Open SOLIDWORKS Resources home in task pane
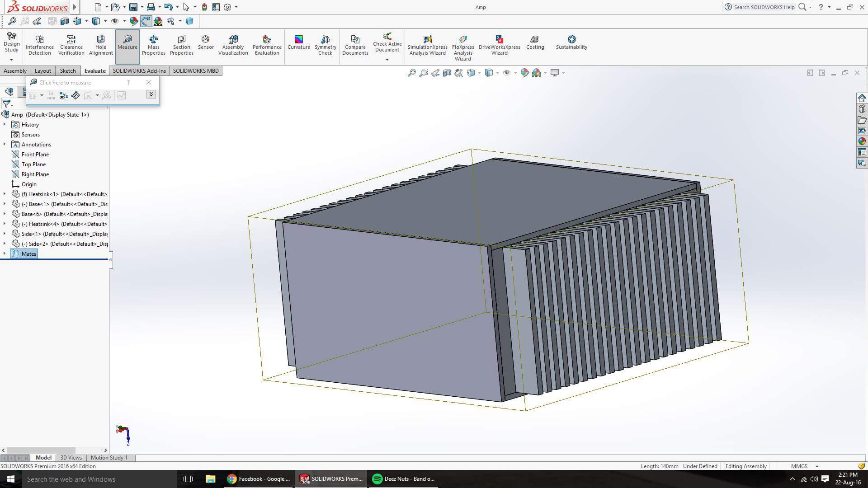Screen dimensions: 868x488 (862, 98)
